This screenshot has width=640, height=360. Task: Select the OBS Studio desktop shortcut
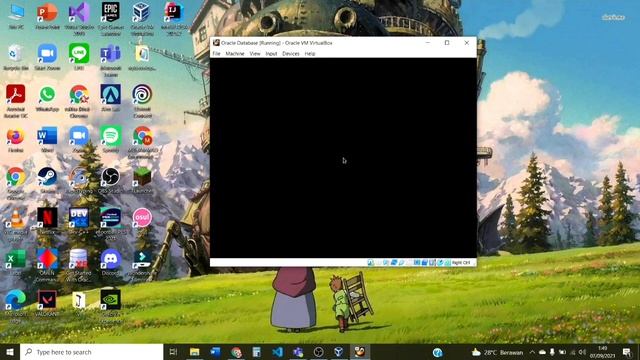[111, 180]
